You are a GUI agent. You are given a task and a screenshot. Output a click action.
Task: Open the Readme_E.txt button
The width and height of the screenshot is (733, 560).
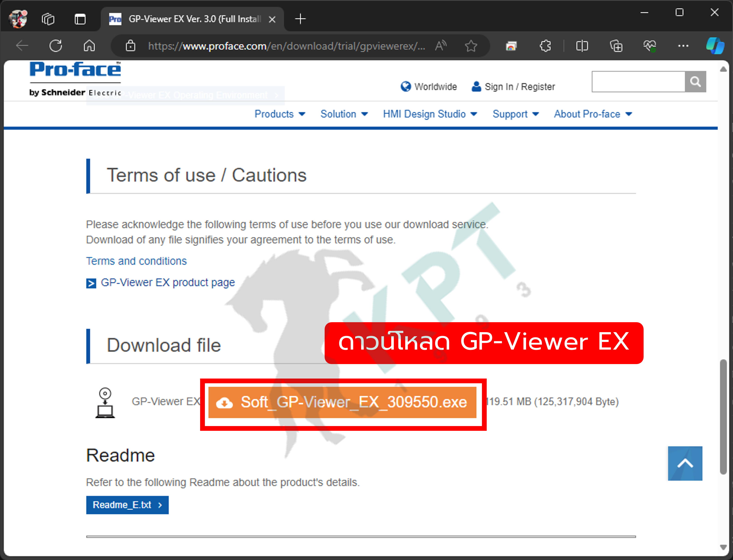[x=127, y=505]
